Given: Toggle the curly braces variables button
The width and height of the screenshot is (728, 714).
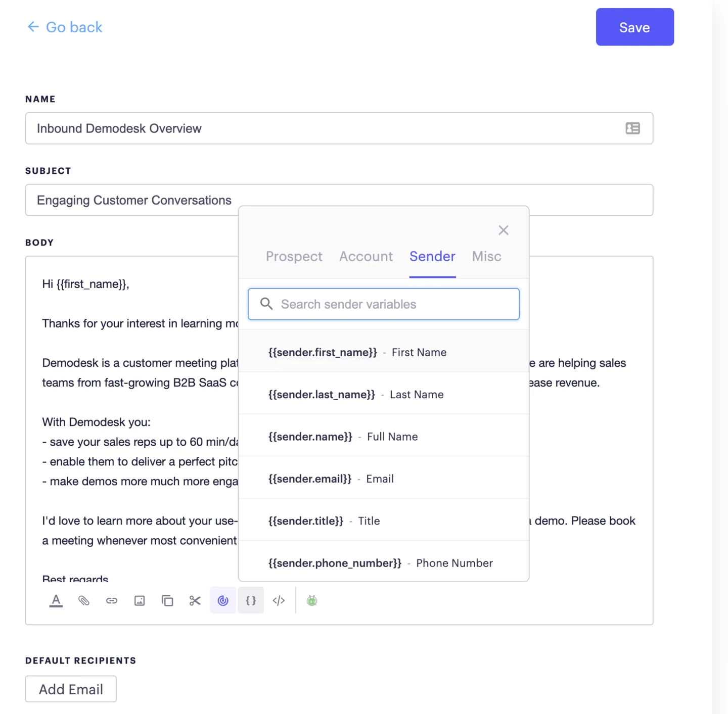Looking at the screenshot, I should click(x=251, y=600).
